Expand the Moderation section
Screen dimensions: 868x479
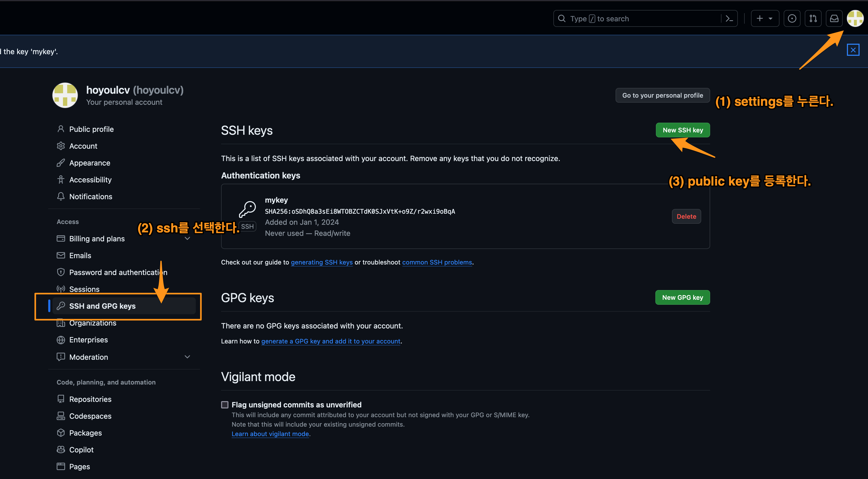pos(188,357)
